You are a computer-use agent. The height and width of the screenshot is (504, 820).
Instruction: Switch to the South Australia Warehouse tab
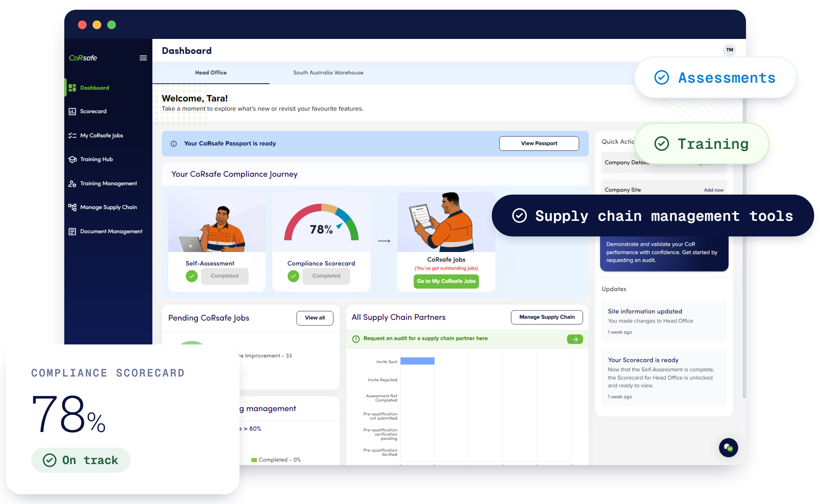(x=328, y=73)
